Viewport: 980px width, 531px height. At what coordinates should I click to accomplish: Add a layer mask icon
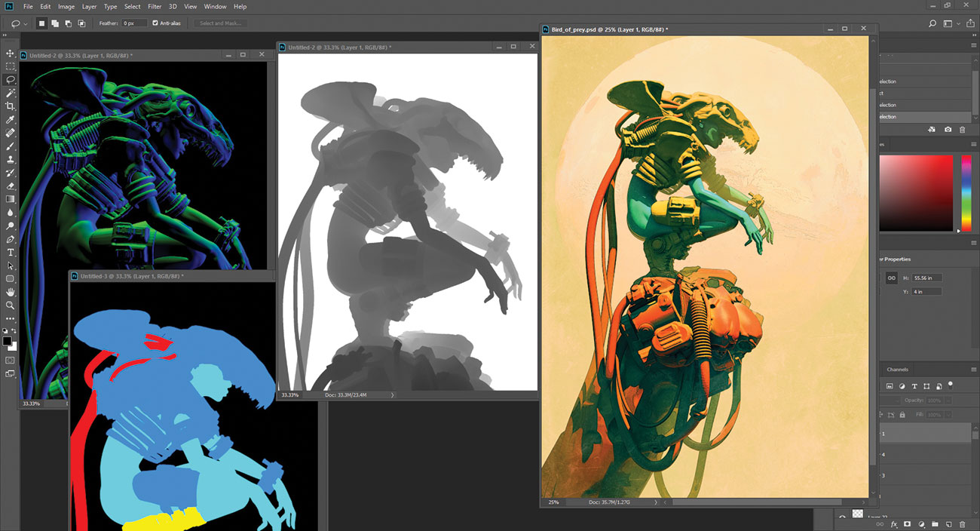[x=908, y=523]
